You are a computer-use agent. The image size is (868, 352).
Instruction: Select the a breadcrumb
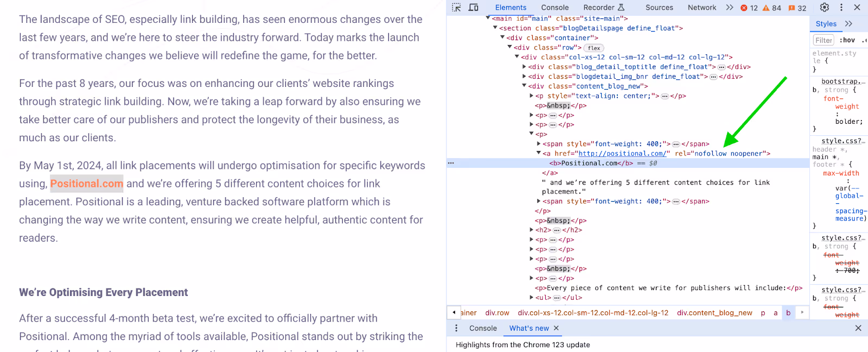[x=775, y=313]
